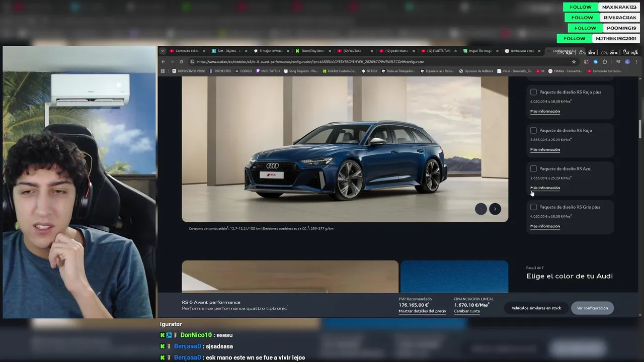Click the blue Audi RS 6 image
The width and height of the screenshot is (644, 362).
click(345, 149)
